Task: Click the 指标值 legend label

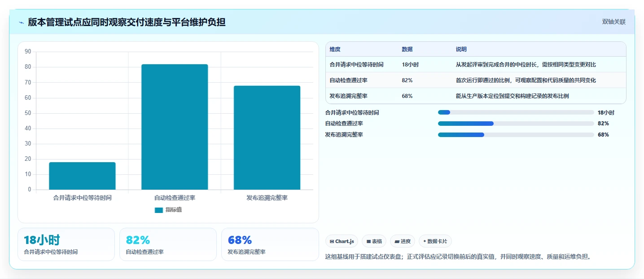Action: point(174,210)
